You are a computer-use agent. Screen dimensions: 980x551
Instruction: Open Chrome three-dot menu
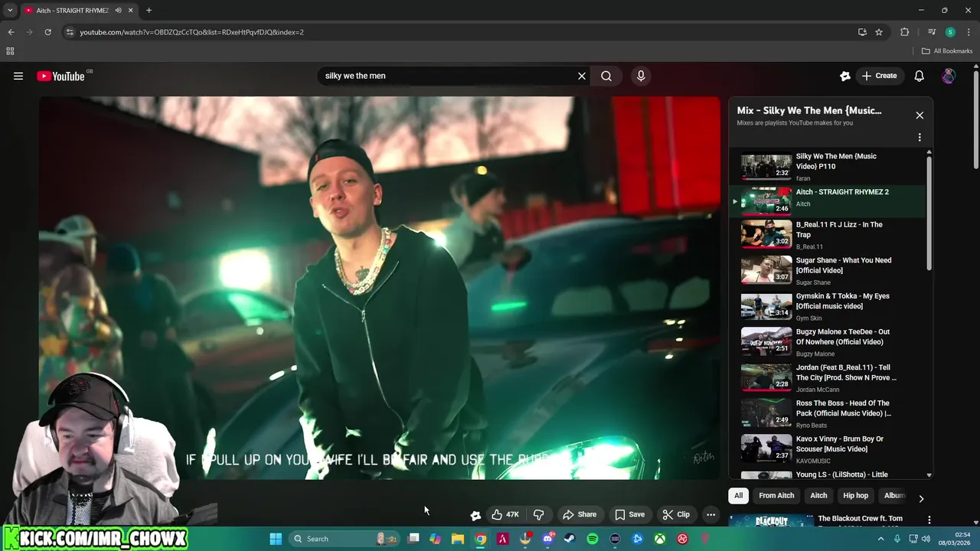click(x=969, y=32)
